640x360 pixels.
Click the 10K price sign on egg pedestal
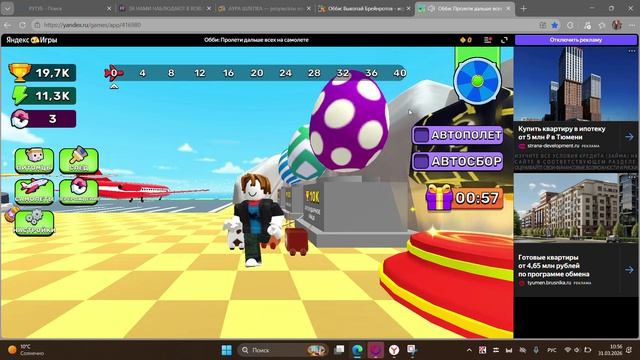tap(313, 198)
